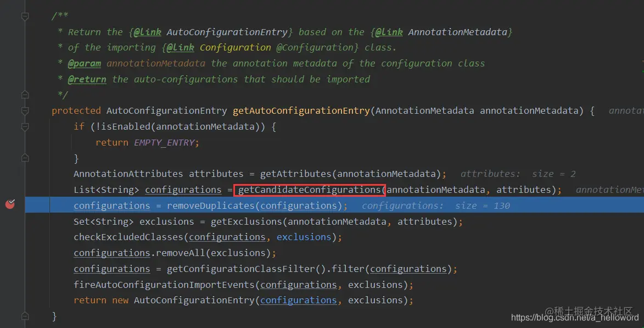Click the annotationMetadata parameter in the method signature

[x=529, y=111]
